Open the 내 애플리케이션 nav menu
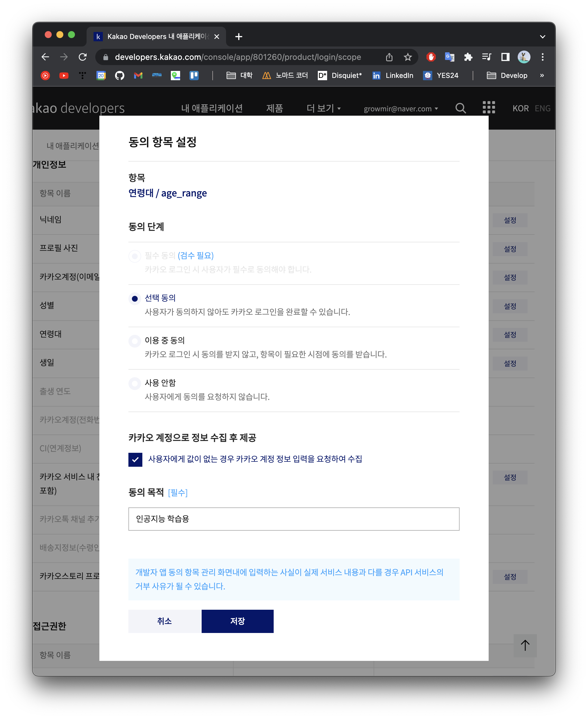Screen dimensions: 588x719 pos(212,108)
